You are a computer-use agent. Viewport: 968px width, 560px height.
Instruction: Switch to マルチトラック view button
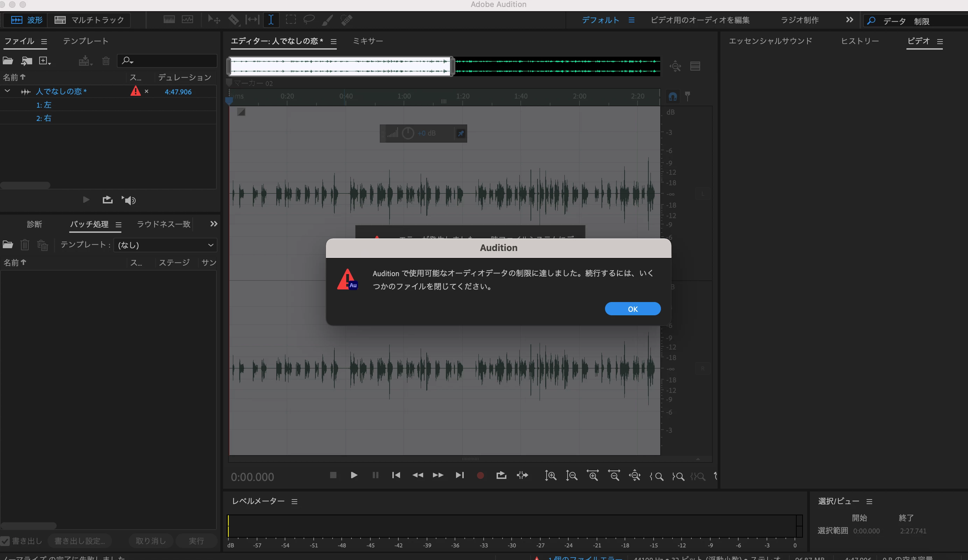point(90,20)
